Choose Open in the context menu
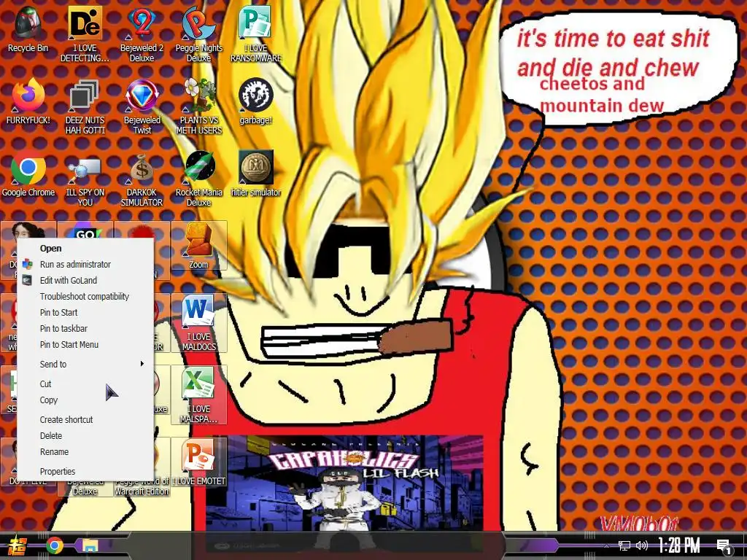The image size is (747, 560). tap(85, 248)
